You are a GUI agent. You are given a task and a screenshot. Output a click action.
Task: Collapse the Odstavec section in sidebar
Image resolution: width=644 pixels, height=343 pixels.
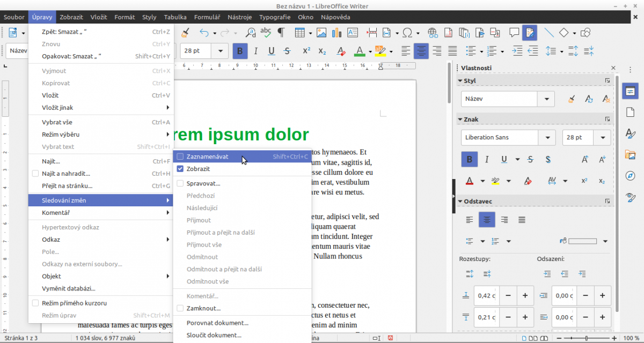click(460, 202)
